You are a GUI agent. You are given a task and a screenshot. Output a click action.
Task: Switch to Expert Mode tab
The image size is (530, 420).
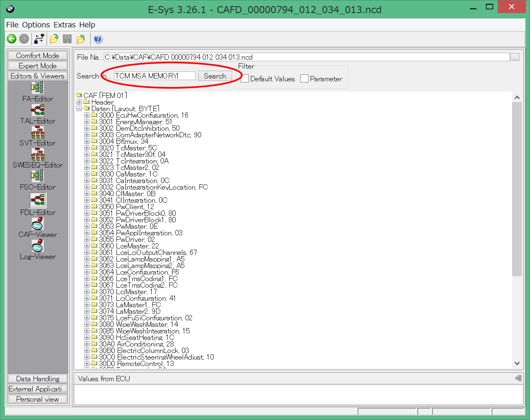click(x=38, y=66)
